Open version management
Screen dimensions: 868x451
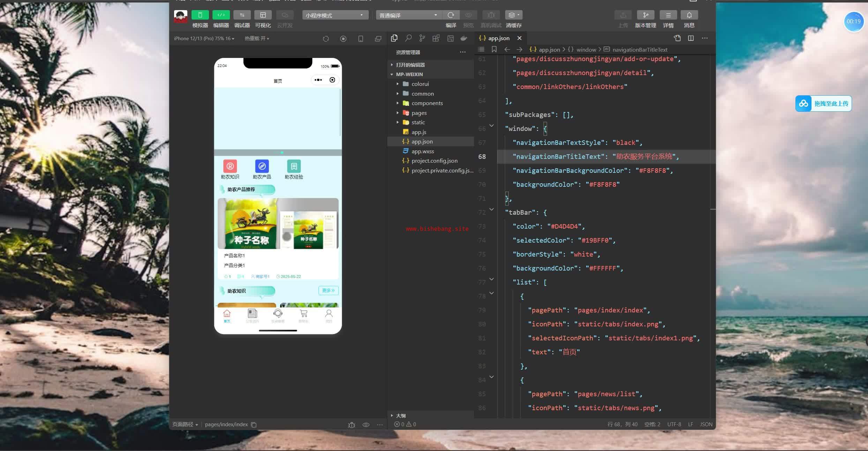(645, 15)
